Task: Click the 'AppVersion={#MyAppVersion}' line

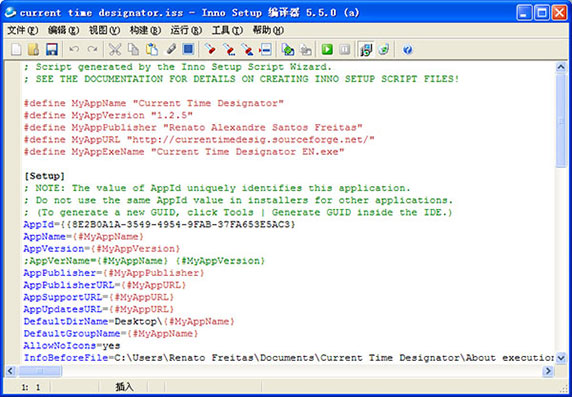Action: point(102,249)
